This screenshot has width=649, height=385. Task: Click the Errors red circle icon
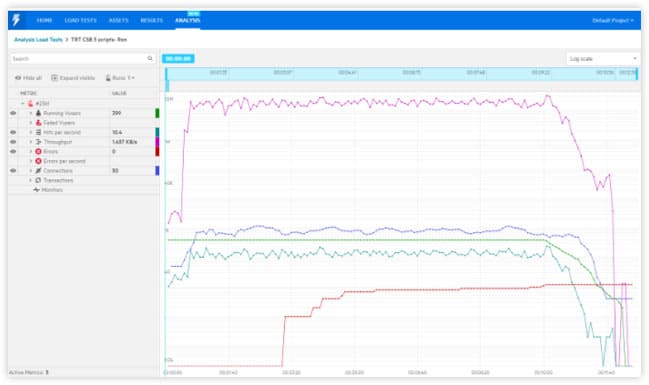[38, 152]
